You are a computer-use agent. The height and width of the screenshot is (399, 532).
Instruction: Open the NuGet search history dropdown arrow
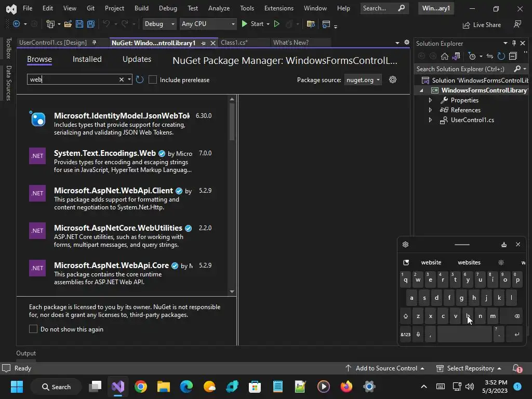[129, 79]
